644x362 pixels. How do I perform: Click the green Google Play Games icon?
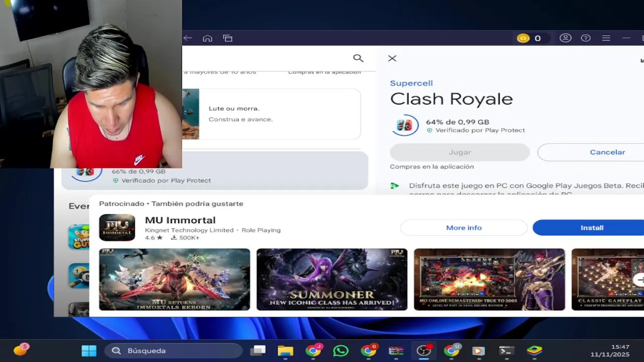click(394, 186)
